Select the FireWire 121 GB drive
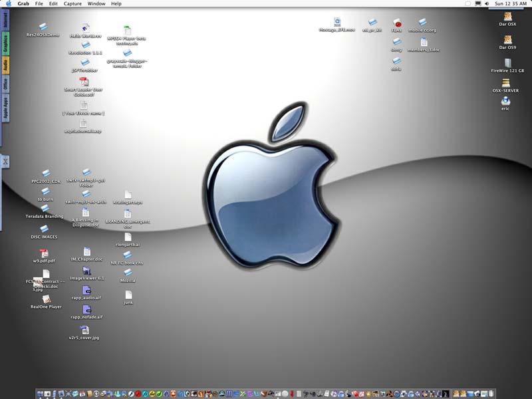The height and width of the screenshot is (399, 532). (x=507, y=66)
